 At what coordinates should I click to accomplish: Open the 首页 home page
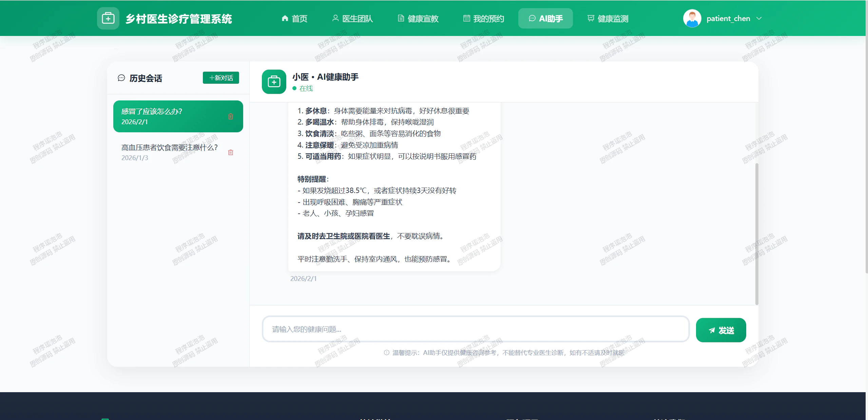(x=294, y=19)
